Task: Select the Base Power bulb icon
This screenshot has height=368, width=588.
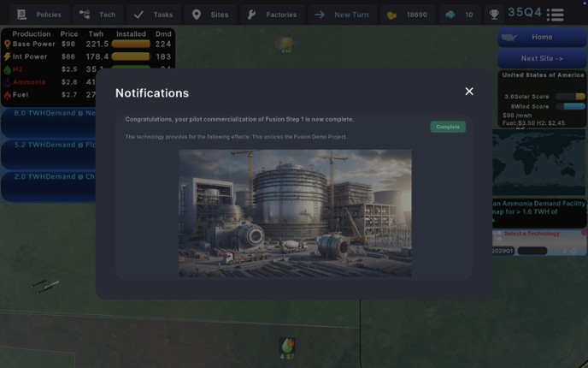Action: click(x=7, y=45)
